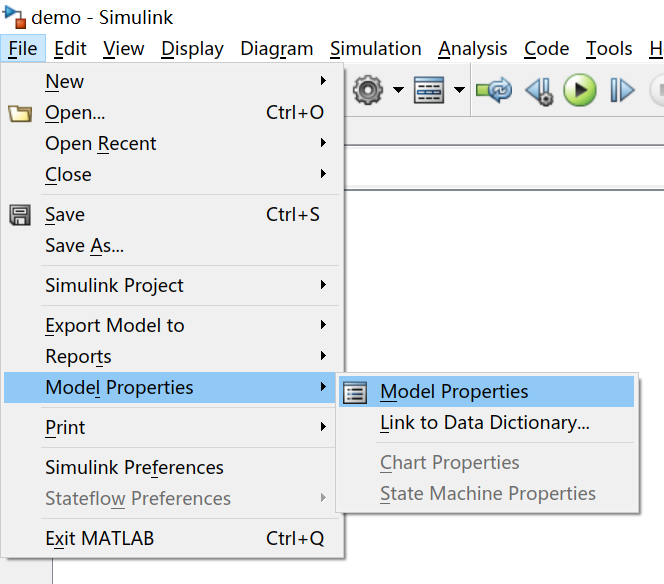Expand Export Model to submenu
Screen dimensions: 664x584
tap(172, 325)
